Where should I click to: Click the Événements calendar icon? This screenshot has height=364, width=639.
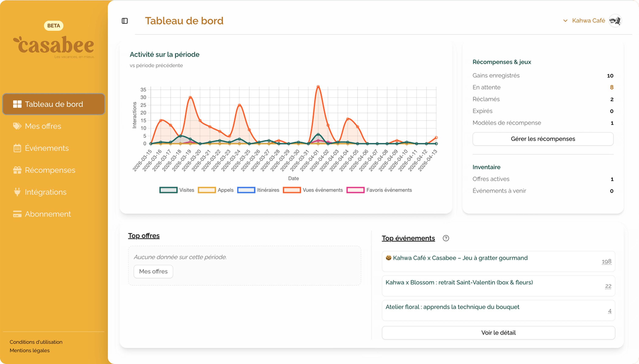pos(17,148)
